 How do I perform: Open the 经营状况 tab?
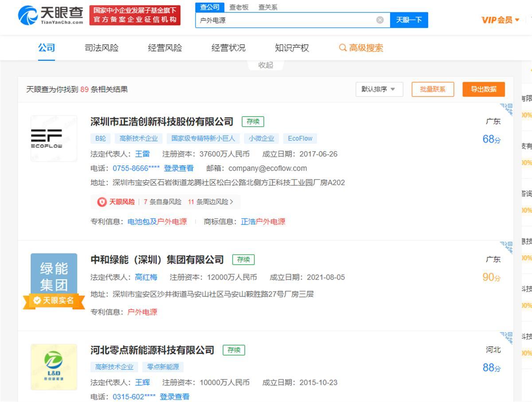point(228,48)
